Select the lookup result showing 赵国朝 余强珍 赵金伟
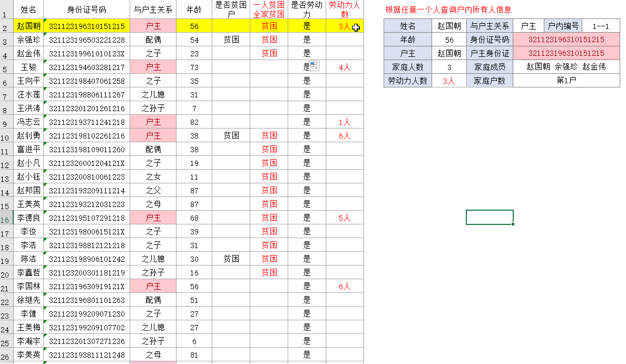626x364 pixels. [566, 67]
